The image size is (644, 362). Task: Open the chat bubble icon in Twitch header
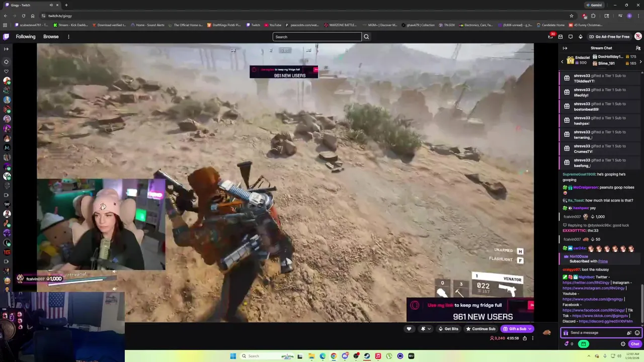[571, 37]
